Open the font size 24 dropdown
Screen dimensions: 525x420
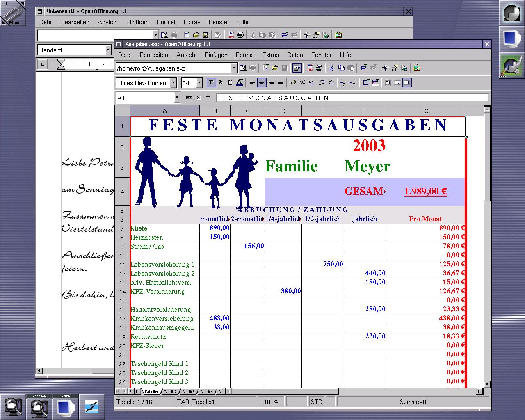pos(199,83)
